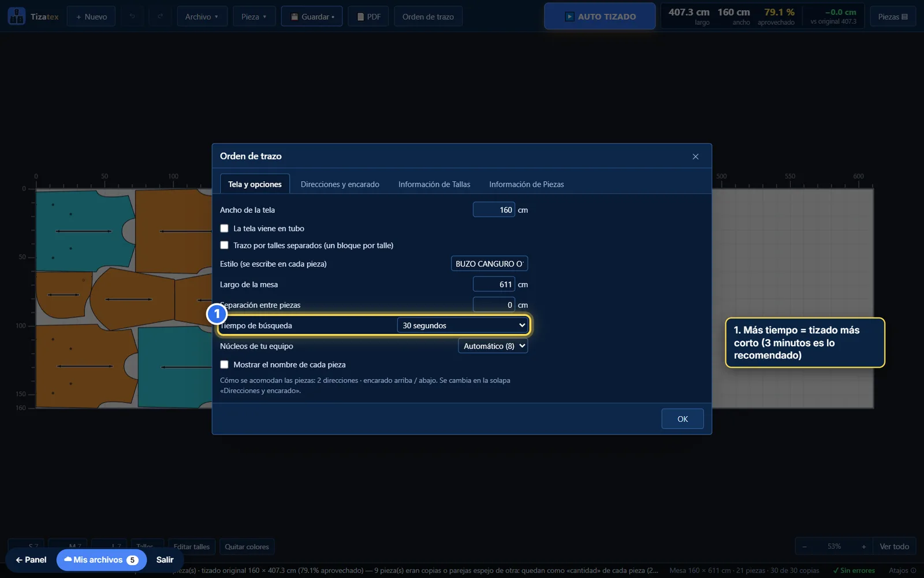The height and width of the screenshot is (578, 924).
Task: Click the undo arrow icon
Action: pos(132,17)
